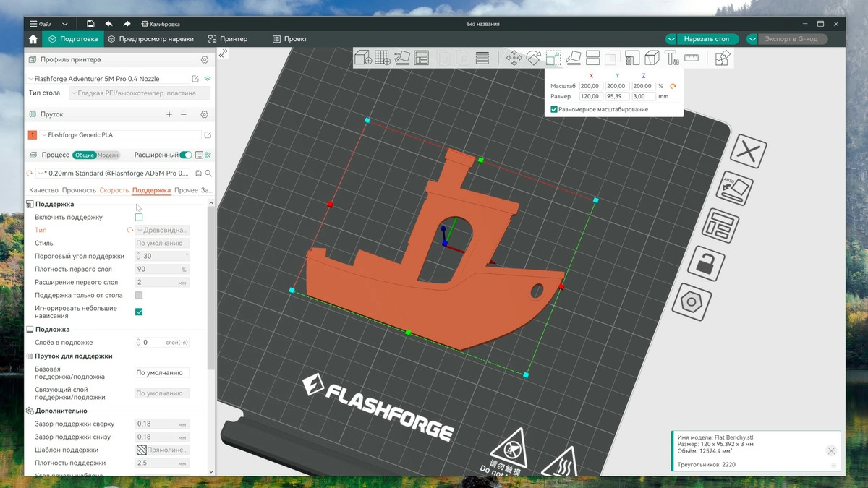
Task: Select the Move tool in toolbar
Action: click(514, 58)
